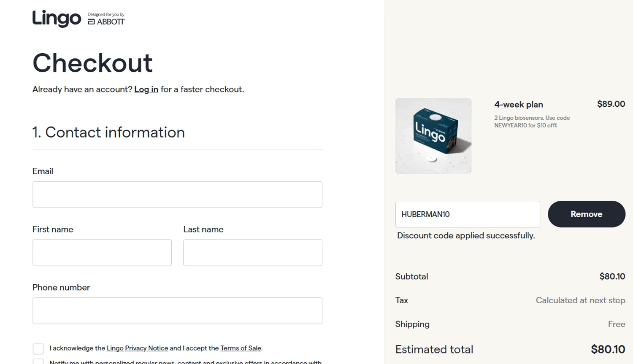The image size is (633, 364).
Task: Focus the Email input field
Action: tap(177, 194)
